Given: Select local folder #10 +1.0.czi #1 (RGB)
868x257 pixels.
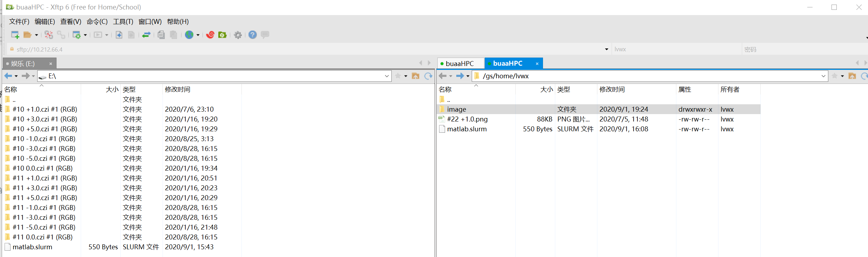Looking at the screenshot, I should pyautogui.click(x=122, y=109).
